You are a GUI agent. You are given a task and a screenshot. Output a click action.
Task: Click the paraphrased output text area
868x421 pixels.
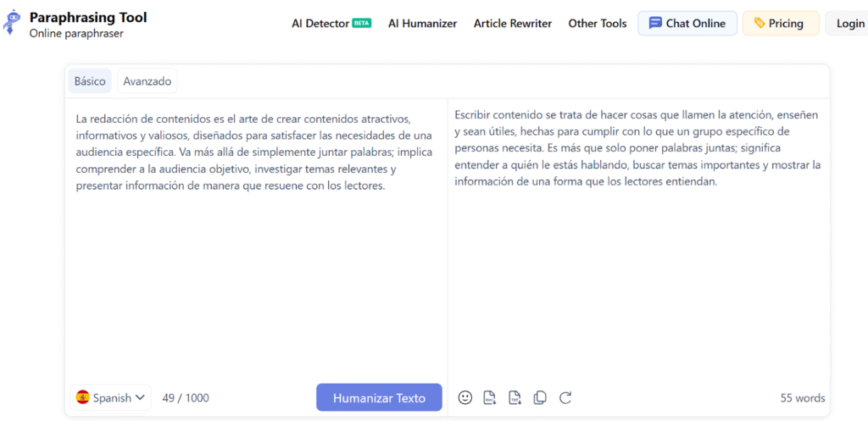pos(637,271)
